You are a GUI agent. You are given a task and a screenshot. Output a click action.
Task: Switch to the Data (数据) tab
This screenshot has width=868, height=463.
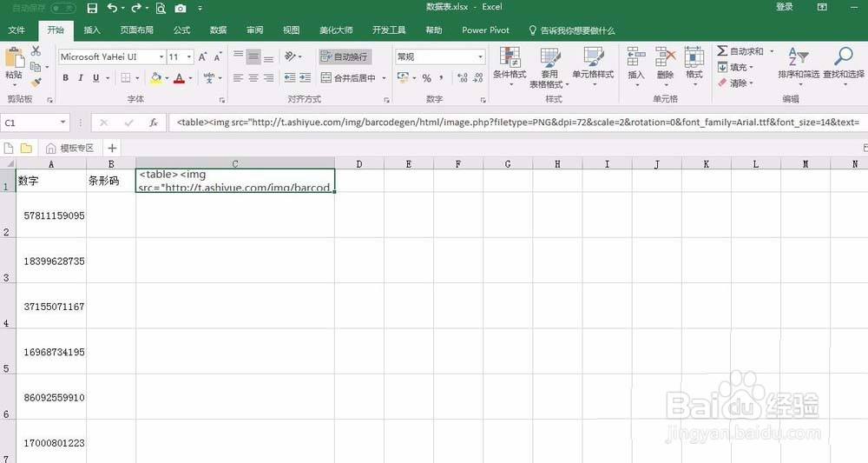point(218,30)
